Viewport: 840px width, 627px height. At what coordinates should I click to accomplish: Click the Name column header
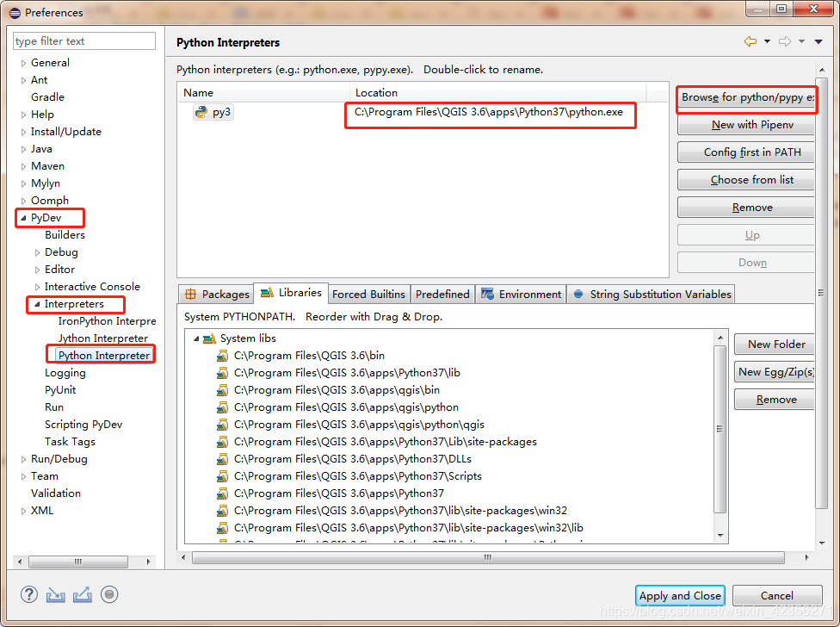point(263,93)
